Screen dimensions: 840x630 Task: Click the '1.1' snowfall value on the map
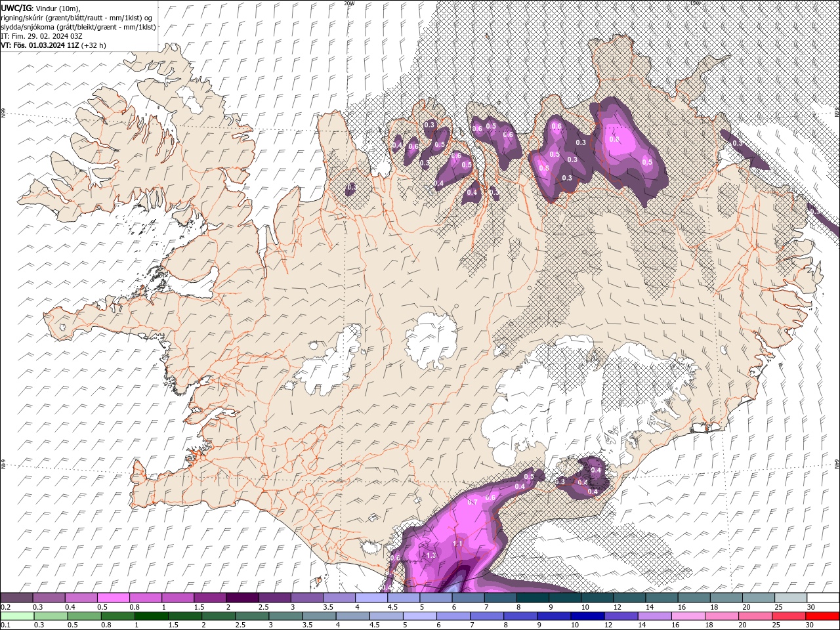tap(458, 543)
